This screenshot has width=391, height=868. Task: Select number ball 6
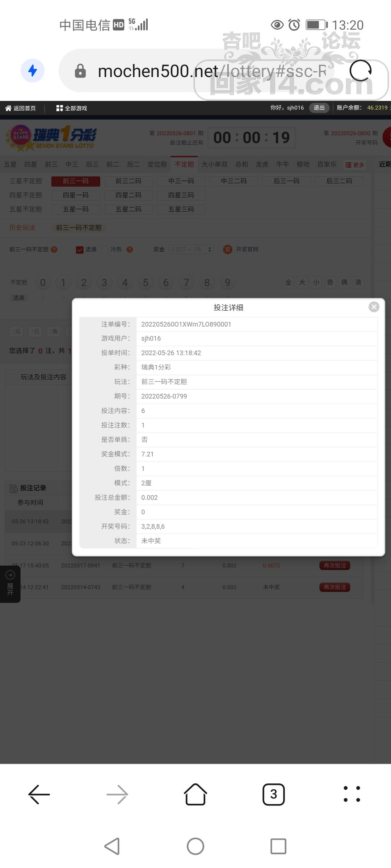[166, 282]
